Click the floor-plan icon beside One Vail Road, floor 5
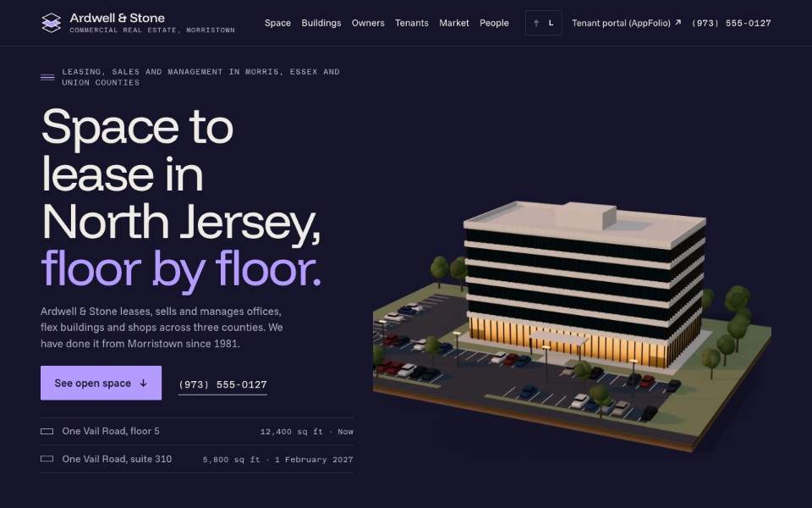 (47, 431)
